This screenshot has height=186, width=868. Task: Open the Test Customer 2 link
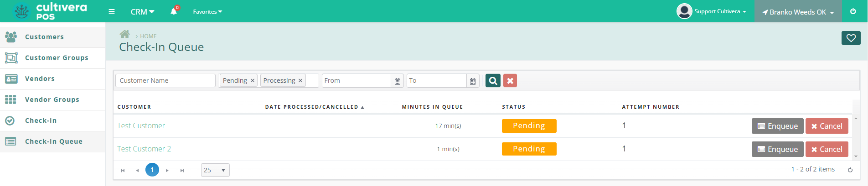click(144, 149)
